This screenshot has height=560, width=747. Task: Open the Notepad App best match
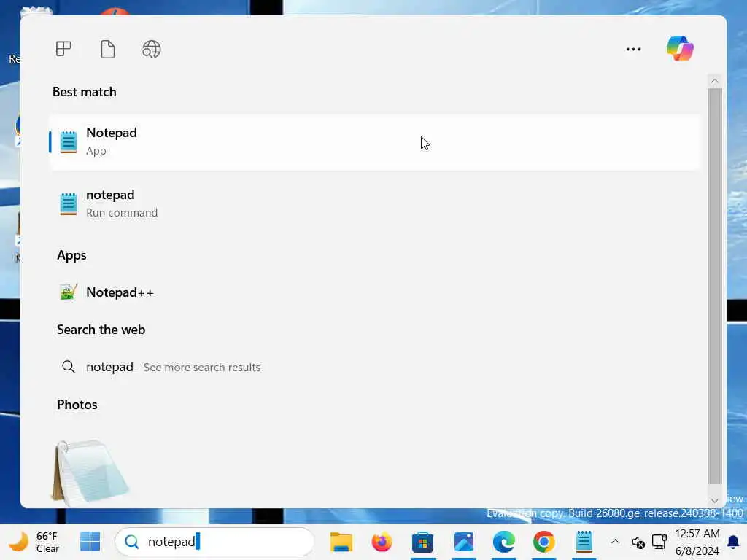(374, 142)
